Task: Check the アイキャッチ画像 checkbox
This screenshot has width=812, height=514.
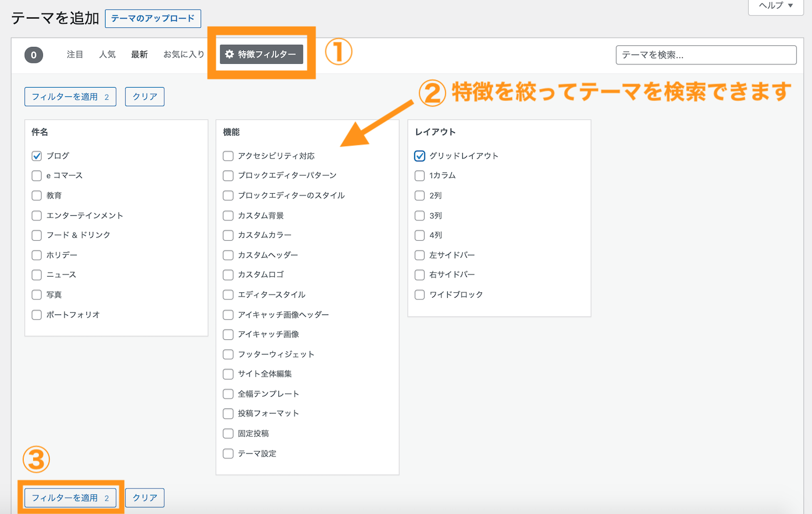Action: (229, 335)
